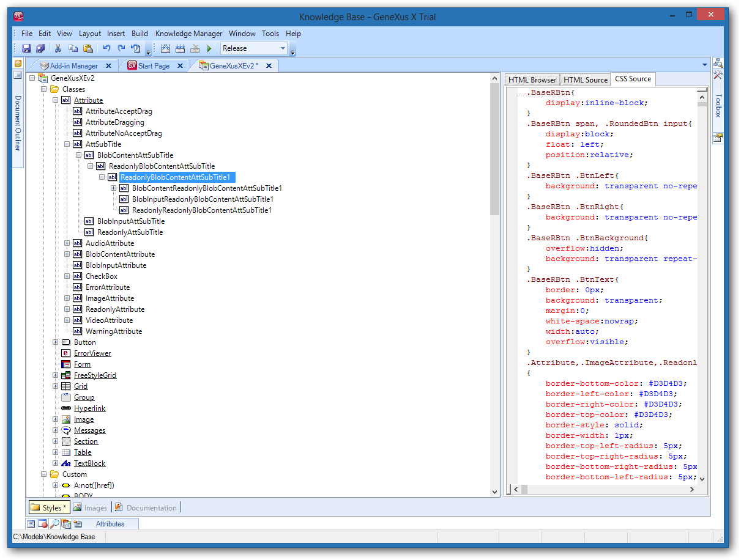
Task: Select the CSS Source tab
Action: click(x=633, y=79)
